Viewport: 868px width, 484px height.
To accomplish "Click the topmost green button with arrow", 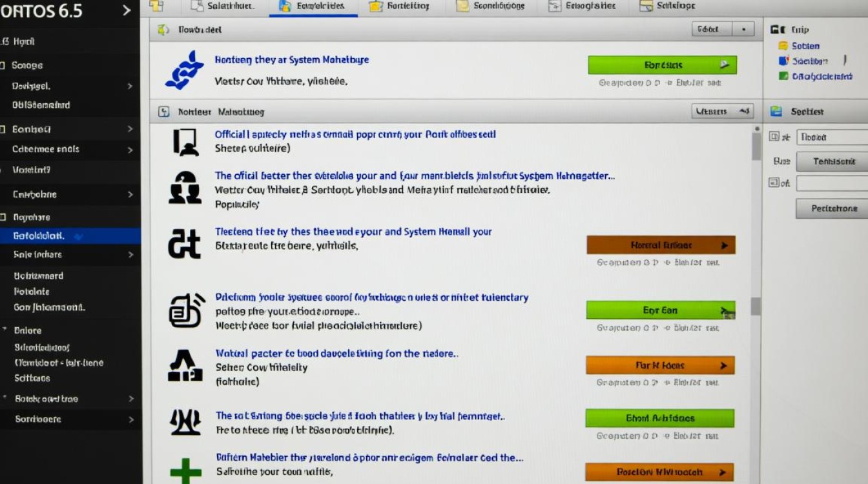I will click(662, 65).
